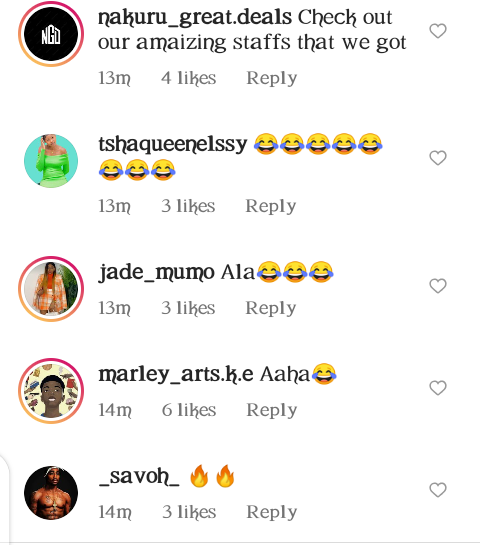The image size is (480, 545).
Task: Visit the jade_mumo username link
Action: tap(156, 272)
